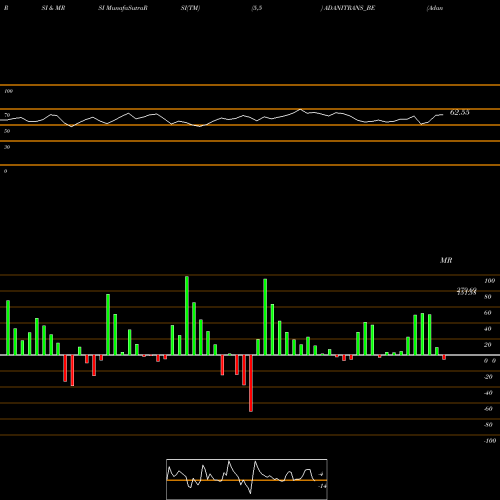This screenshot has width=500, height=500.
Task: Click the 30 level label on RSI scale
Action: (x=7, y=147)
